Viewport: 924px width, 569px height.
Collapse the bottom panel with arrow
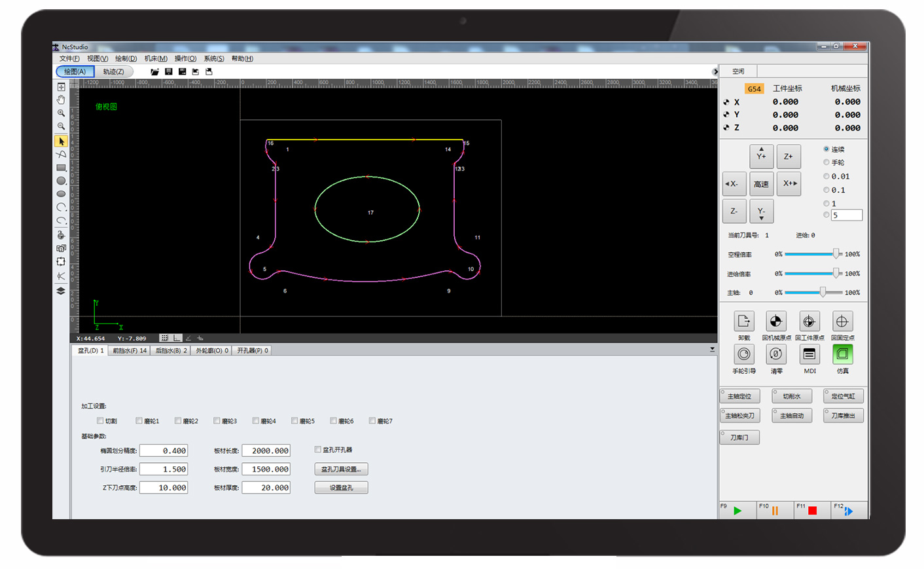[x=712, y=350]
